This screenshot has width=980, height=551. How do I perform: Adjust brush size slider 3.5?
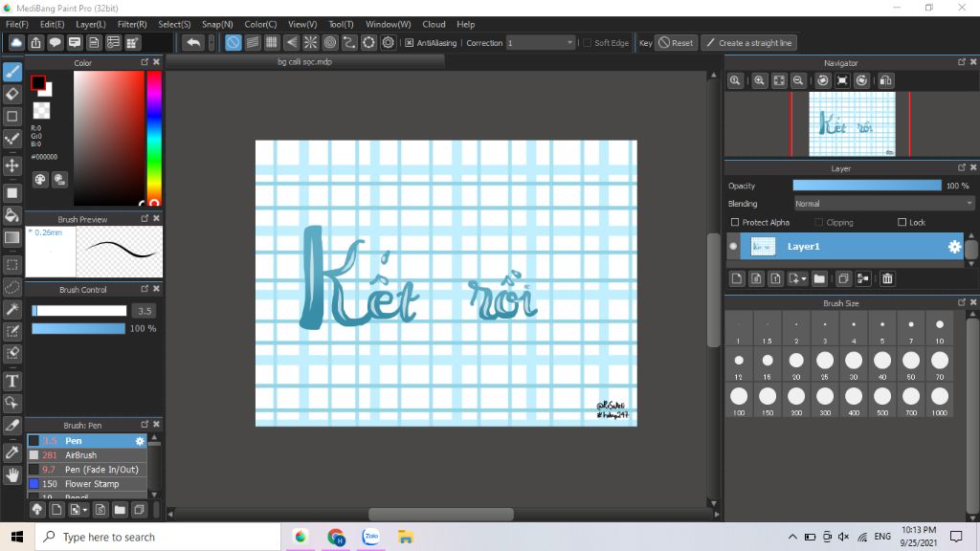(78, 311)
